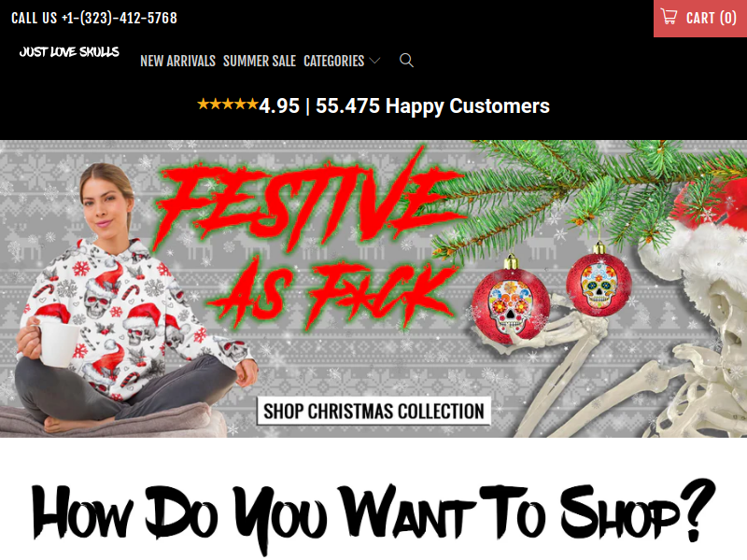Viewport: 747px width, 560px height.
Task: Click the search magnifier icon
Action: click(406, 61)
